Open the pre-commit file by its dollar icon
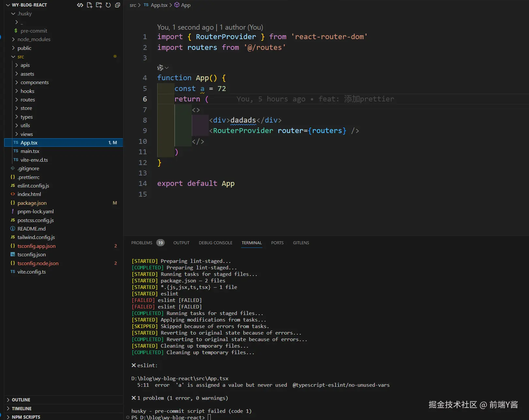Image resolution: width=529 pixels, height=420 pixels. click(x=16, y=31)
